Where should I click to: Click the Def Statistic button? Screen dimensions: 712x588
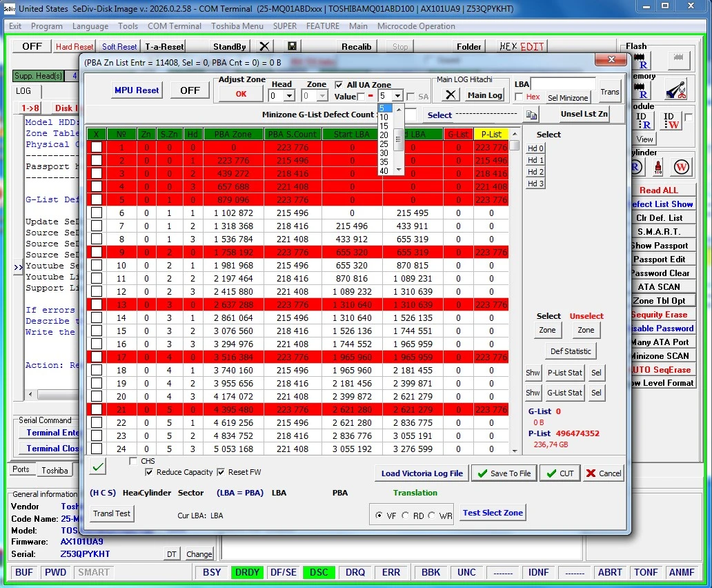tap(571, 351)
